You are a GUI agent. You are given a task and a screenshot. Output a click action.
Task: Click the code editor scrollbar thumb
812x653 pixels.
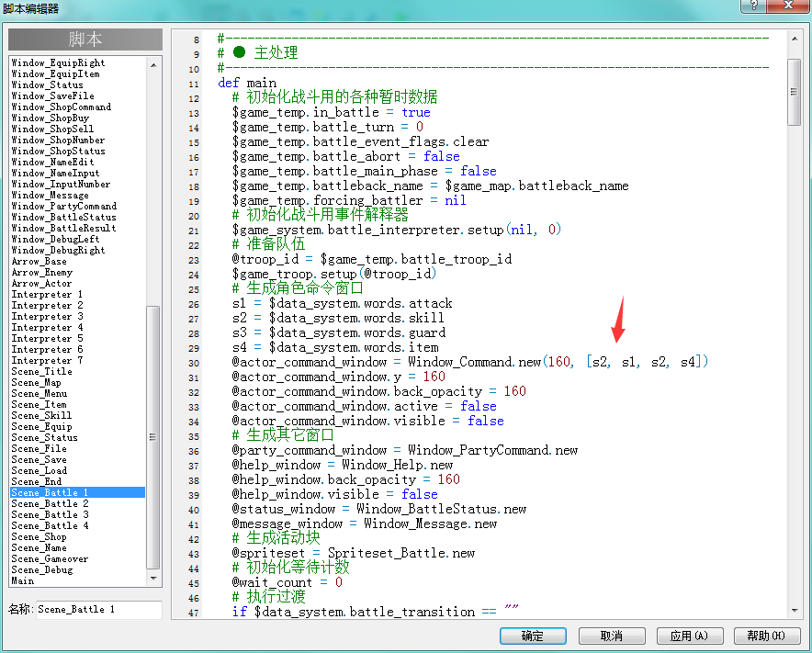coord(794,92)
